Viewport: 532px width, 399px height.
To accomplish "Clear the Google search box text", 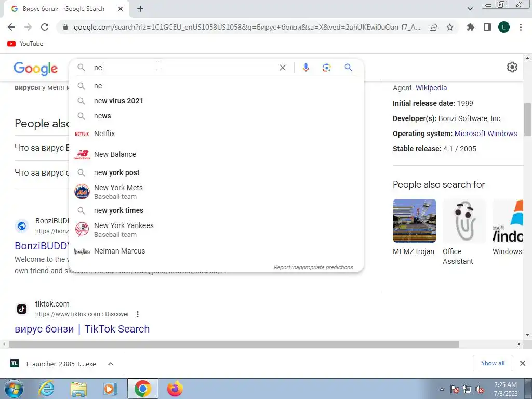I will click(282, 68).
